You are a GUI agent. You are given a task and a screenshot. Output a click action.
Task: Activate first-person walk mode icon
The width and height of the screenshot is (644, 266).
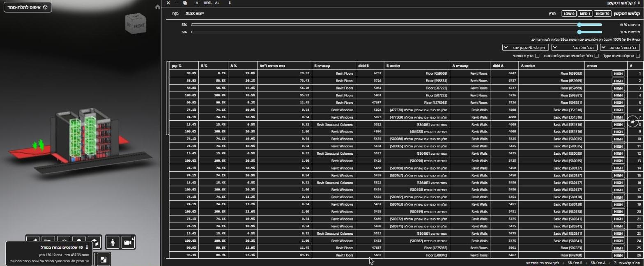[x=113, y=243]
